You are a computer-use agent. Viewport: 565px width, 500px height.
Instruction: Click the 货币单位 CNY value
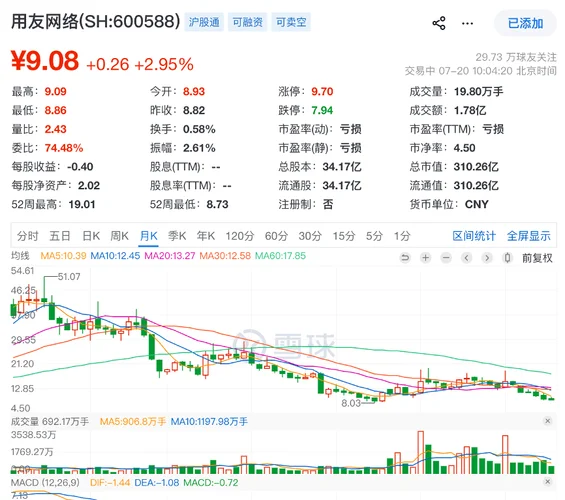point(476,204)
